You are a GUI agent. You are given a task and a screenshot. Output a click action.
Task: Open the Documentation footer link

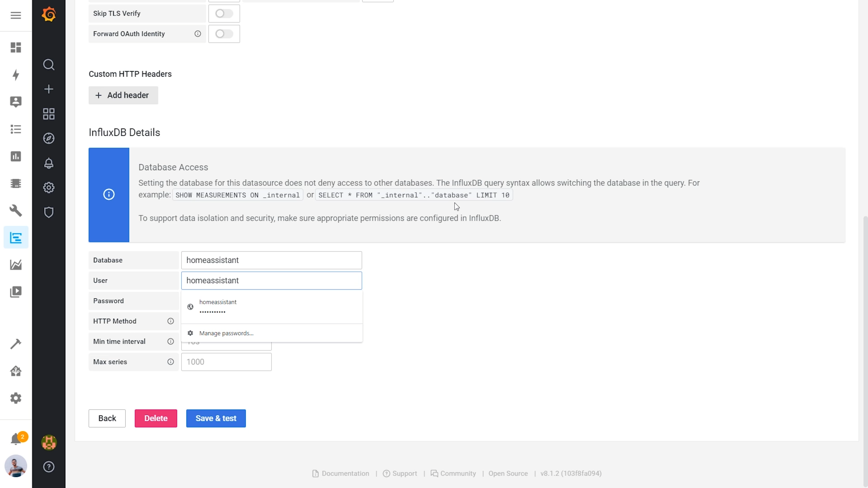pyautogui.click(x=345, y=474)
